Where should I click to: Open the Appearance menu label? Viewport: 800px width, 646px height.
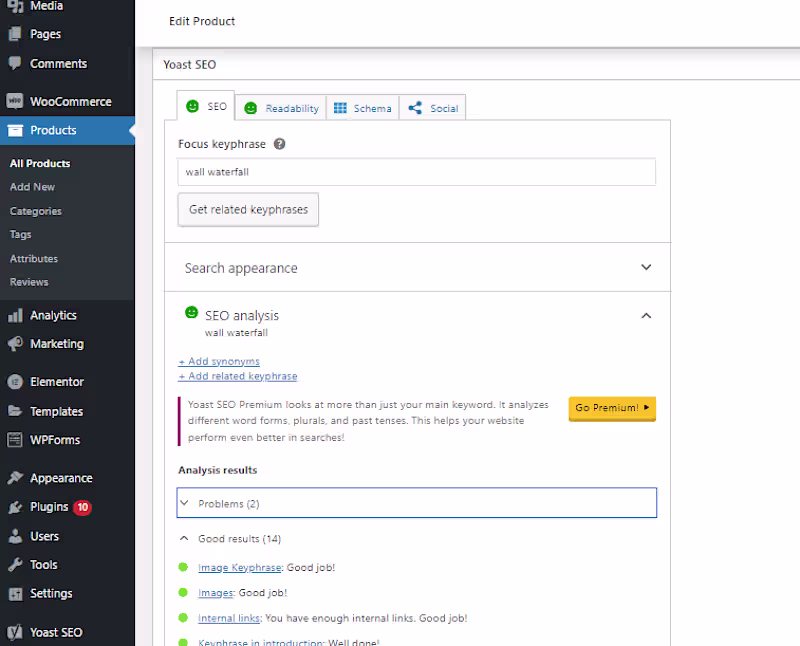click(61, 478)
